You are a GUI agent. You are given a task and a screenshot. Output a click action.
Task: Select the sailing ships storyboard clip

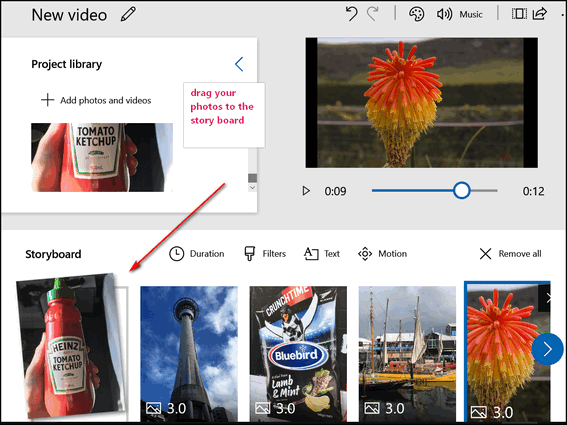pos(407,354)
